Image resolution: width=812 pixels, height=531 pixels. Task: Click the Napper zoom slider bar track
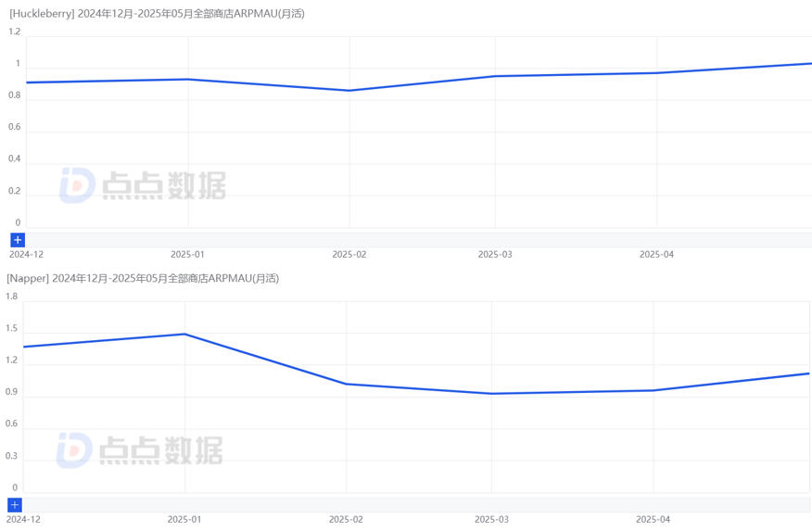coord(417,505)
